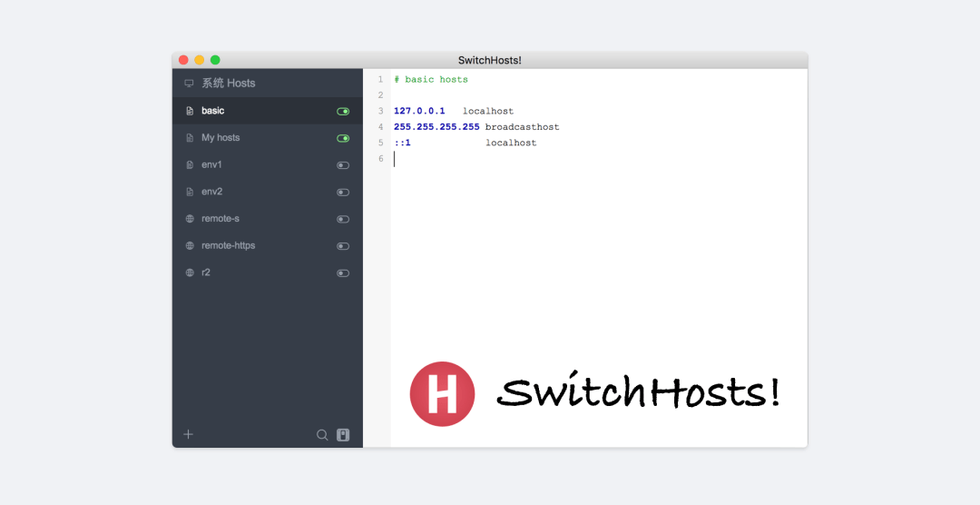Click the 127.0.0.1 IP address

coord(419,111)
